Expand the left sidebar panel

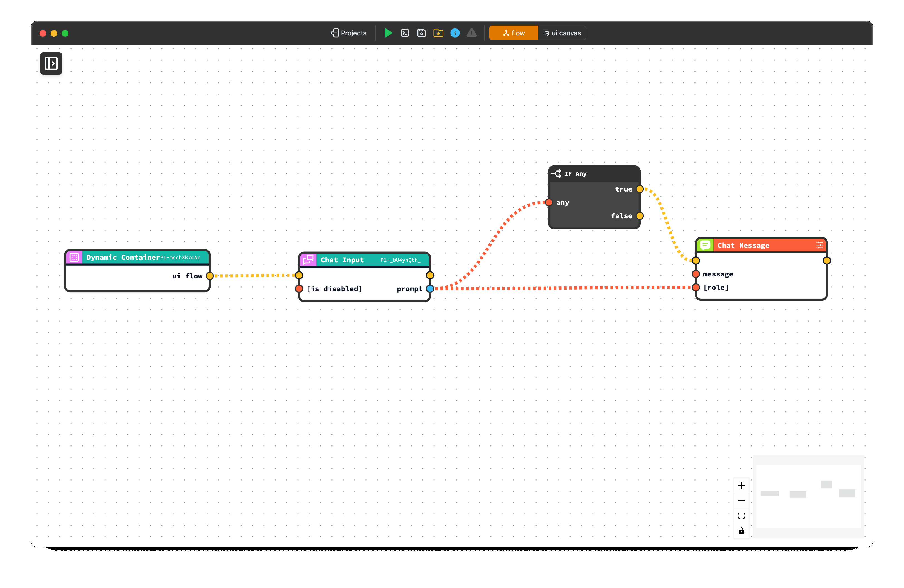tap(51, 63)
